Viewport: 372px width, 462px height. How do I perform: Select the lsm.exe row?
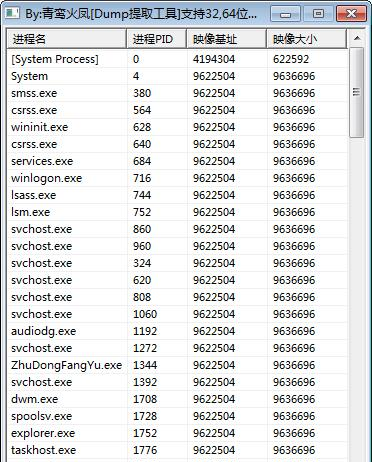click(177, 212)
